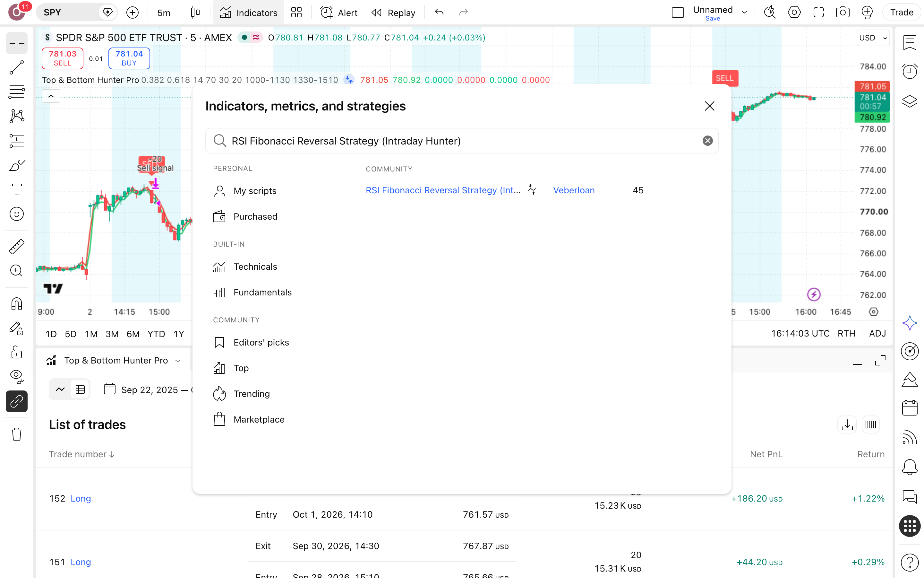Close the Indicators dialog
924x578 pixels.
(x=709, y=106)
